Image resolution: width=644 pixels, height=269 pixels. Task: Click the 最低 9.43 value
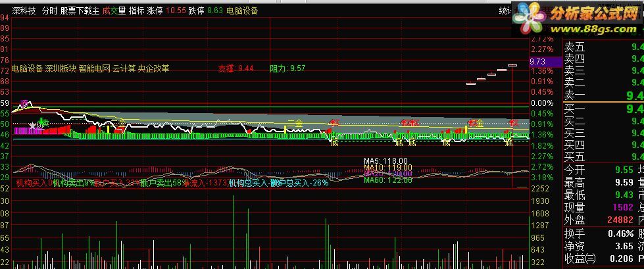(624, 195)
